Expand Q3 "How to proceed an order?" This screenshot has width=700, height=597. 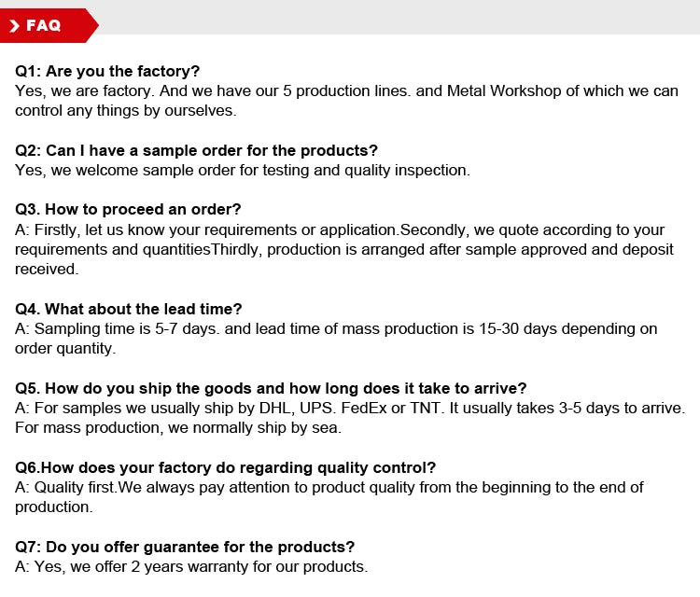pyautogui.click(x=128, y=210)
